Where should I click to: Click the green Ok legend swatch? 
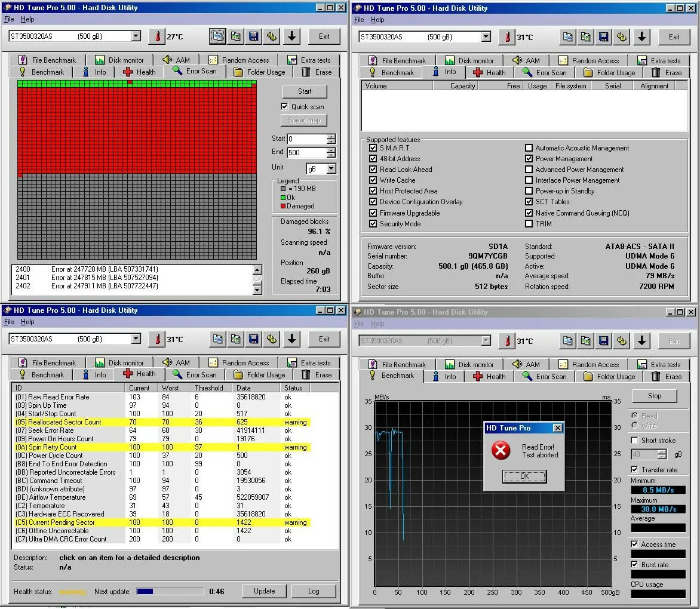283,197
